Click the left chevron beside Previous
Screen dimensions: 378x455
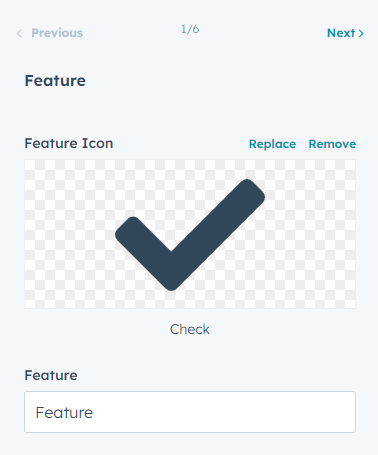click(x=19, y=33)
